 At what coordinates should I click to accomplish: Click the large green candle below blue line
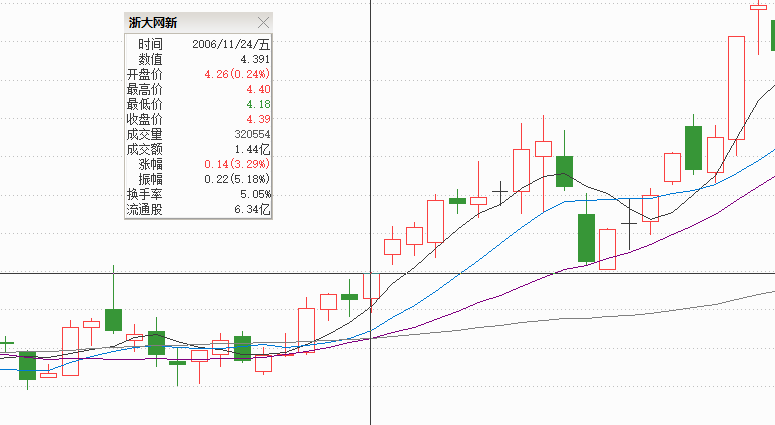(586, 237)
